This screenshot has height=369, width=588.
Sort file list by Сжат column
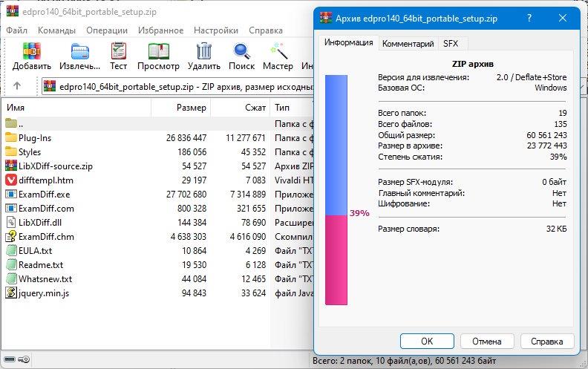click(x=241, y=108)
